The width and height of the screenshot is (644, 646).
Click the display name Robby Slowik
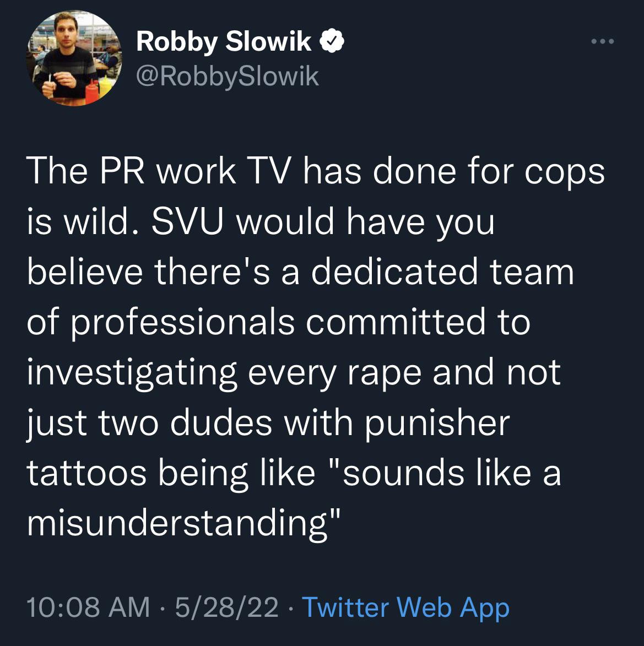224,42
